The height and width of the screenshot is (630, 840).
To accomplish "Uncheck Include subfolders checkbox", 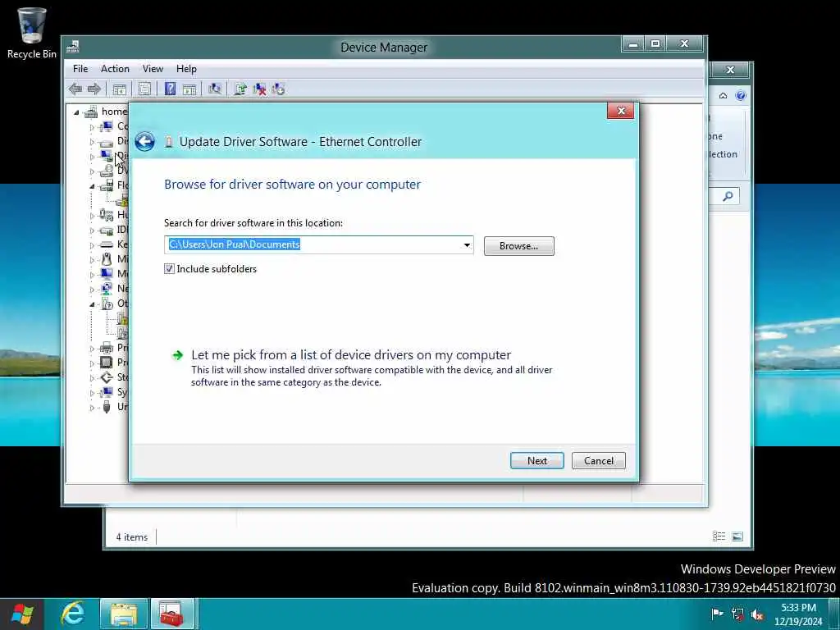I will 169,269.
